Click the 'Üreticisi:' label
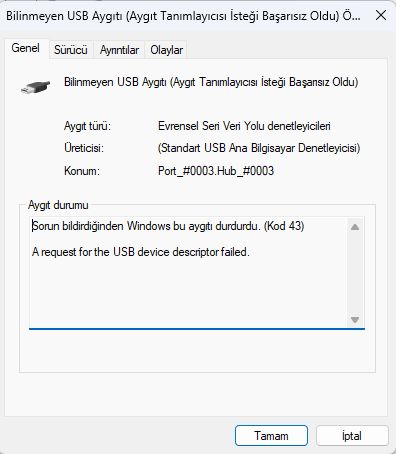The width and height of the screenshot is (396, 454). pyautogui.click(x=84, y=148)
